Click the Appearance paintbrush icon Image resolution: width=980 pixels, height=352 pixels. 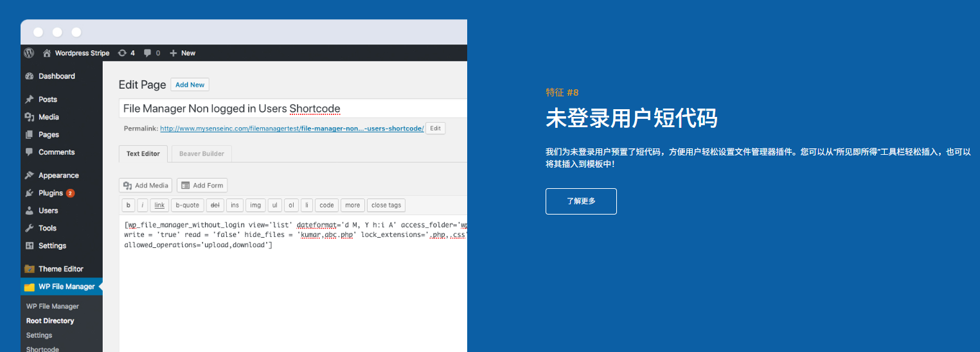pyautogui.click(x=29, y=175)
